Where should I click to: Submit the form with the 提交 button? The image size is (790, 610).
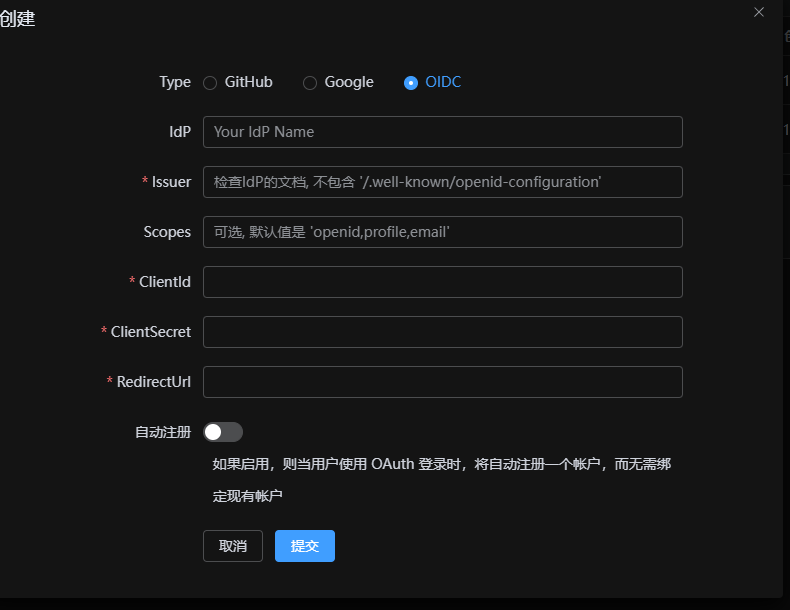pyautogui.click(x=304, y=546)
